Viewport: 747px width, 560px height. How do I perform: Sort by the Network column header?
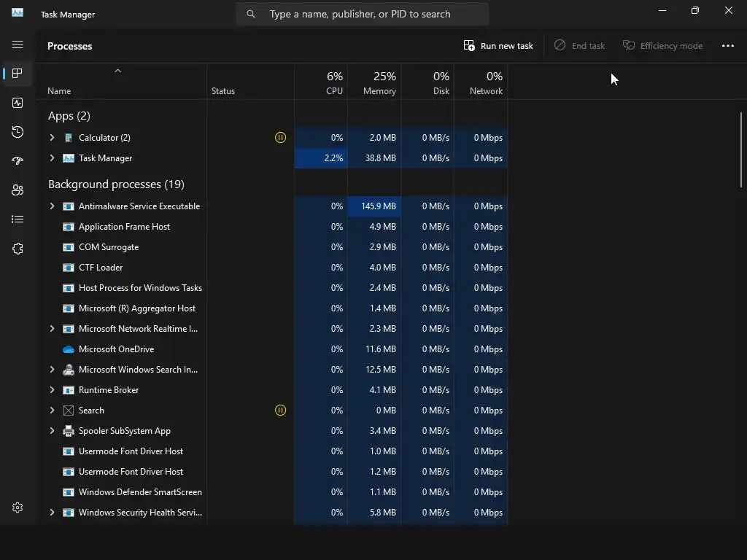[481, 82]
